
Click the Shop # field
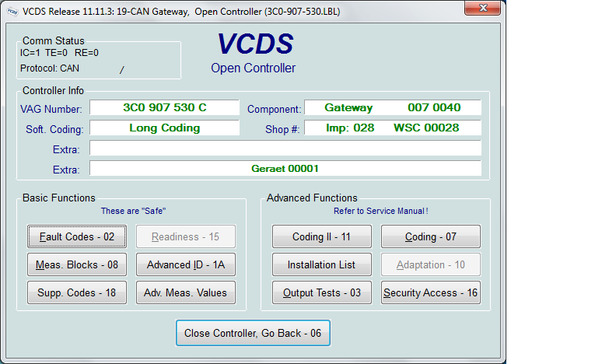tap(392, 128)
